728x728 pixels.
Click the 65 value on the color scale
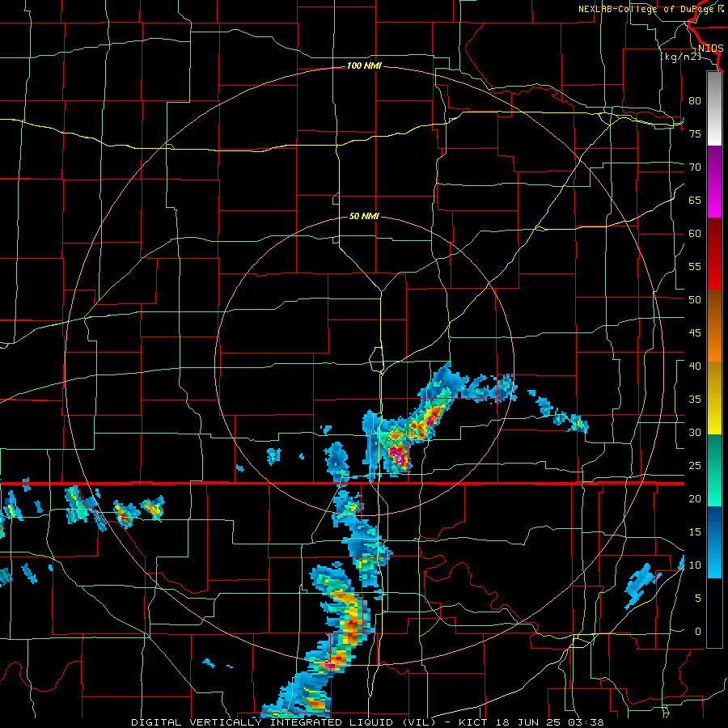pyautogui.click(x=695, y=201)
